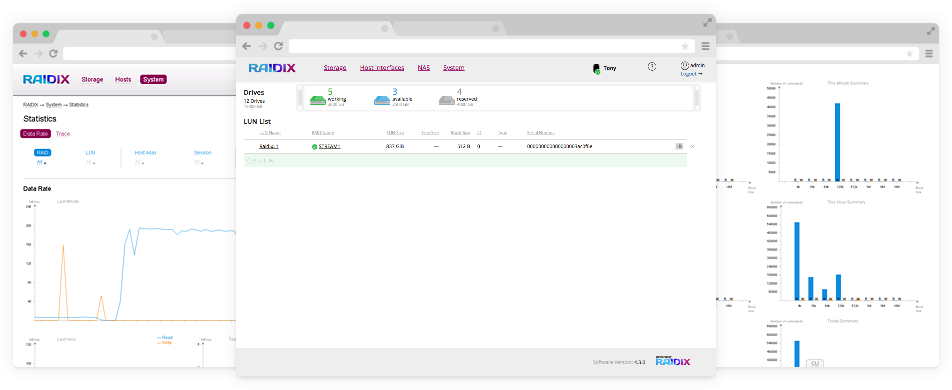This screenshot has height=390, width=952.
Task: Click the fullscreen arrows icon in the front window
Action: coord(707,22)
